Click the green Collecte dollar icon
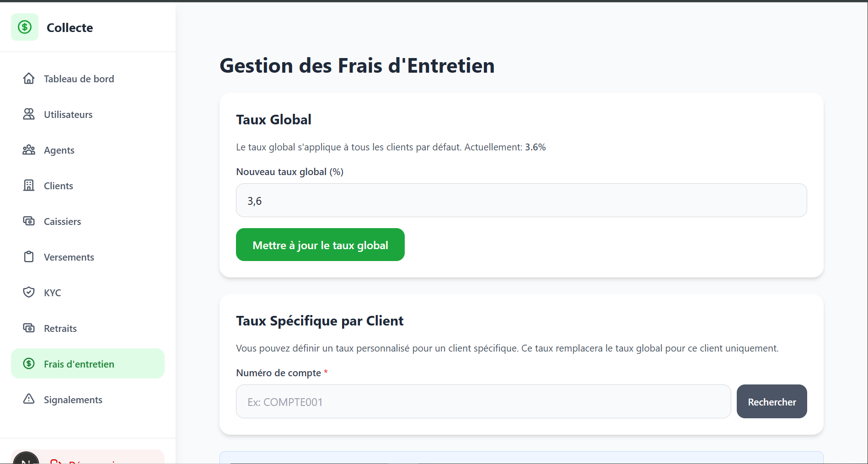The height and width of the screenshot is (464, 868). (25, 27)
